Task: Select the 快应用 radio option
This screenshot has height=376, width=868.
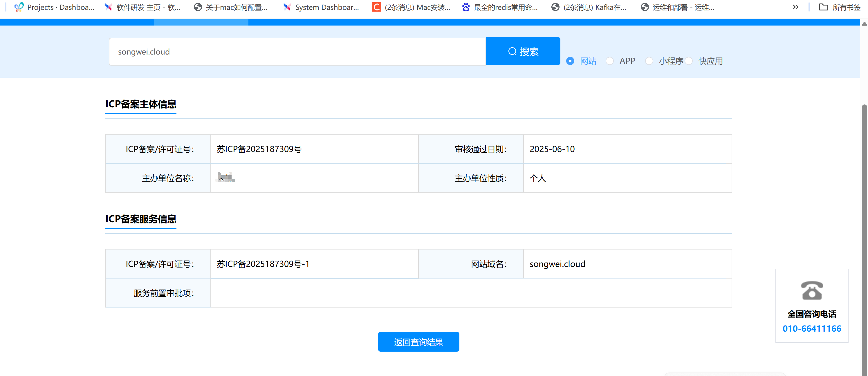Action: click(689, 61)
